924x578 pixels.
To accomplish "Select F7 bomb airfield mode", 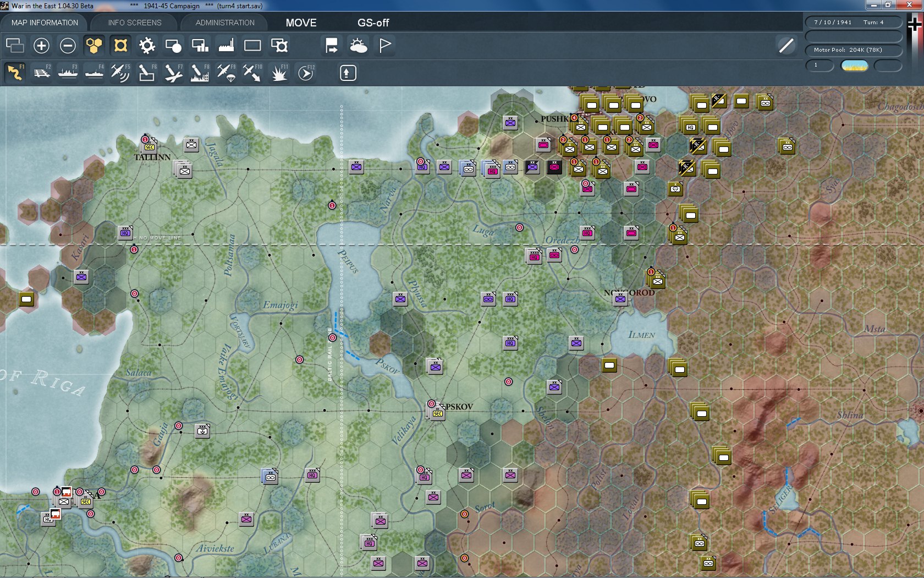I will [x=173, y=73].
